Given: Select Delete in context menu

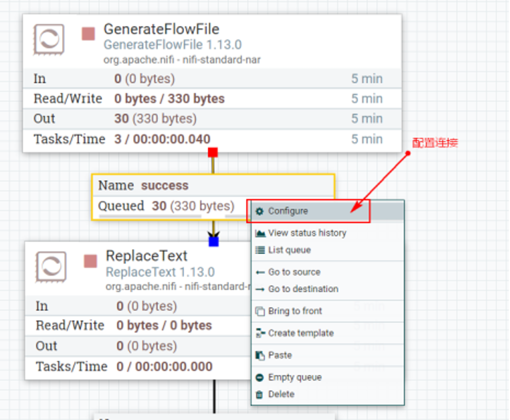Looking at the screenshot, I should (328, 395).
